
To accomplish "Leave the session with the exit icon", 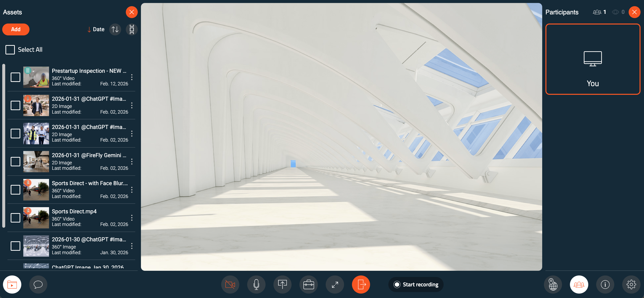I will coord(361,284).
